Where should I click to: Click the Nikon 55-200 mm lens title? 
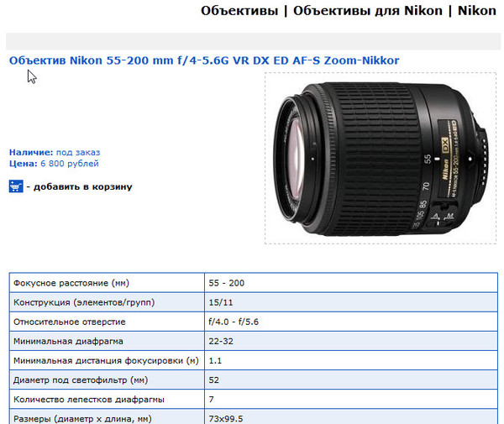(x=204, y=60)
